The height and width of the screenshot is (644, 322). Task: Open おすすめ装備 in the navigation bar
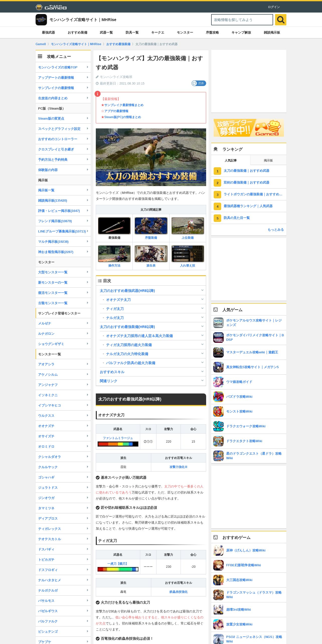click(x=77, y=33)
